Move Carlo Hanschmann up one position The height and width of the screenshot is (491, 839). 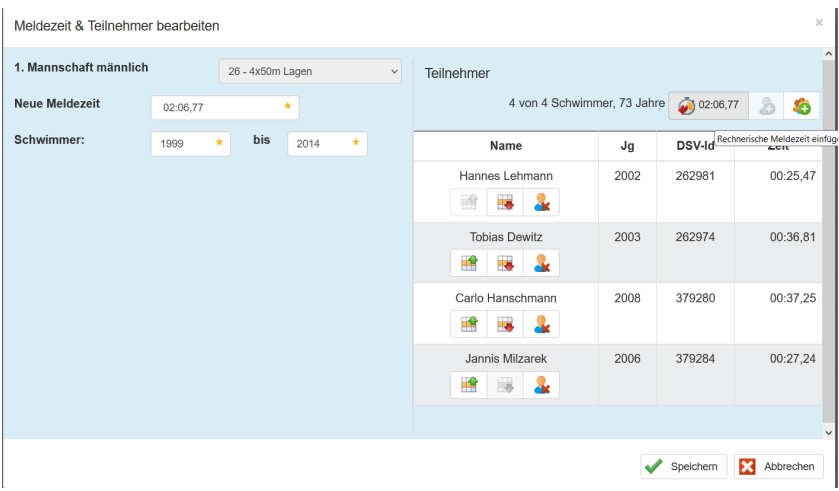tap(468, 324)
